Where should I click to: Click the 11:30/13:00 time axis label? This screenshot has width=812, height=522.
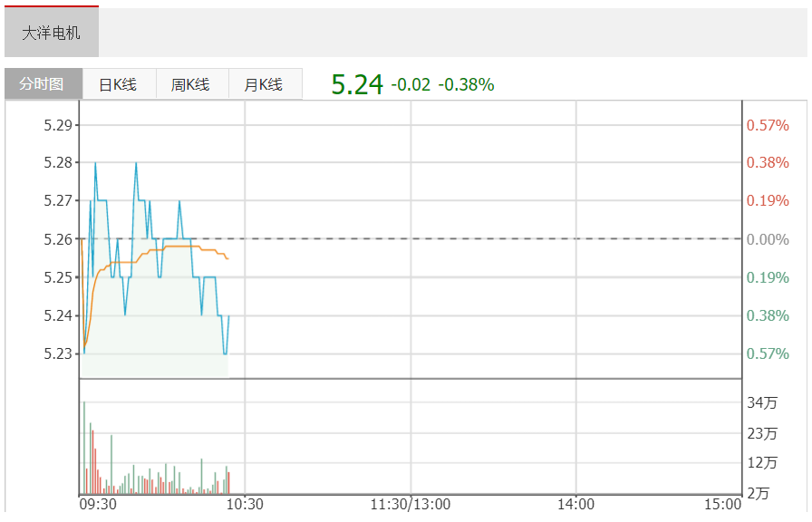point(411,504)
